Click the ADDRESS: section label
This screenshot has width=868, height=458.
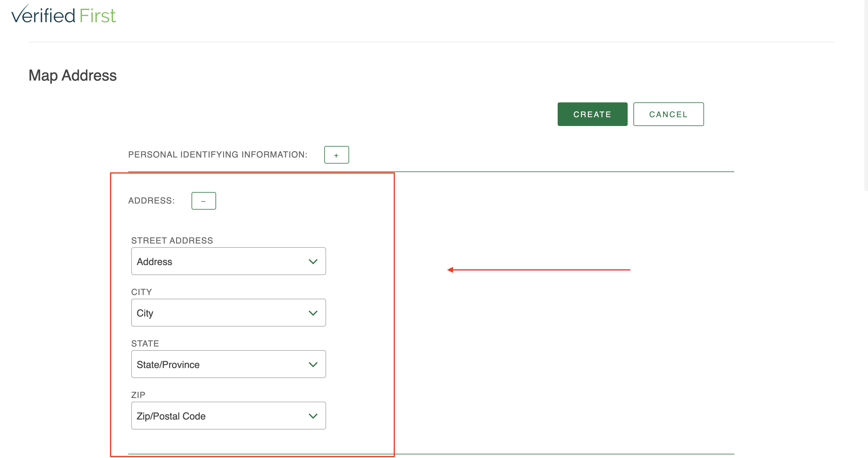tap(151, 201)
